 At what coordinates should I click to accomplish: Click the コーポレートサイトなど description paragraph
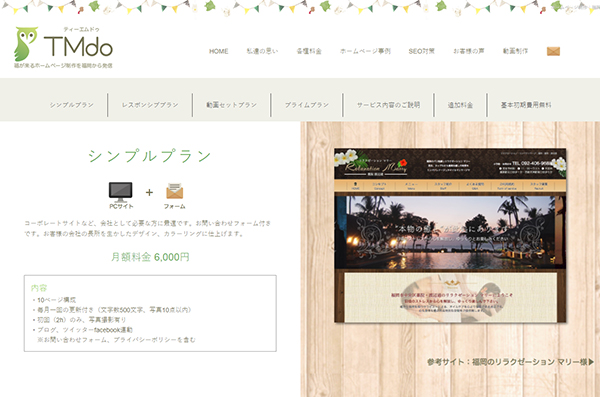148,228
